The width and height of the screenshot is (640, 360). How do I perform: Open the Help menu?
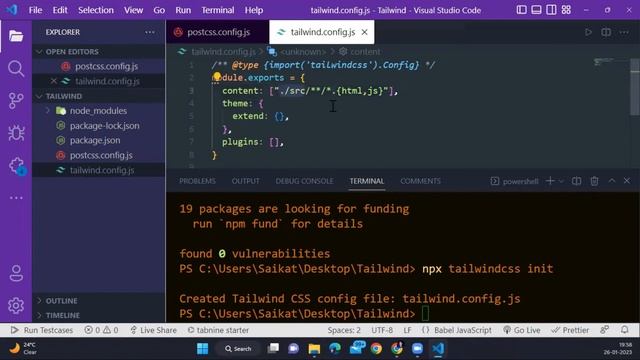click(x=254, y=10)
